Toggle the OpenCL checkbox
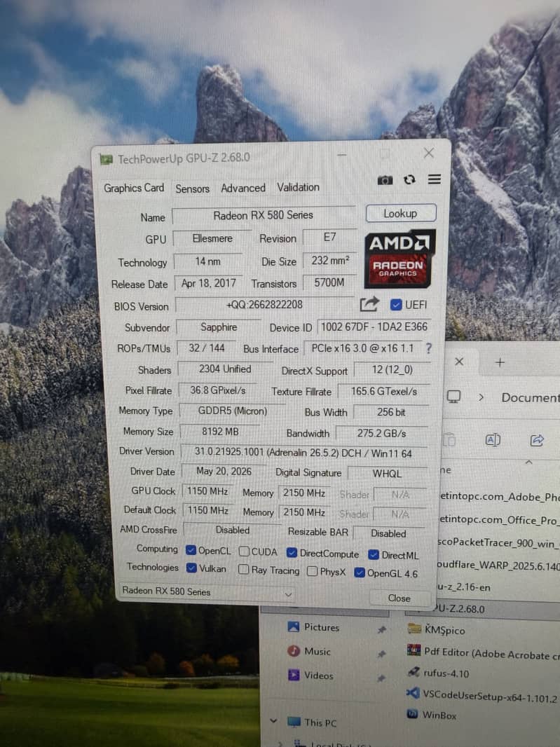This screenshot has width=560, height=747. point(191,550)
